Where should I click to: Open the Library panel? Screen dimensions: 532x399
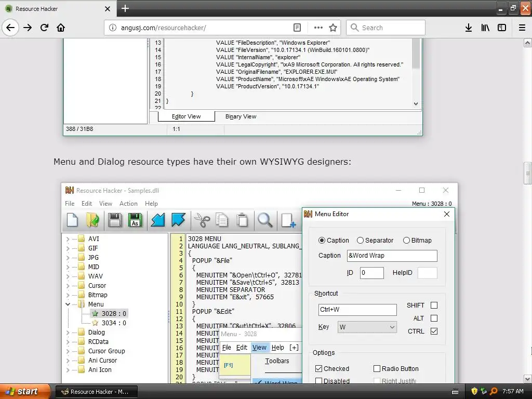(485, 28)
